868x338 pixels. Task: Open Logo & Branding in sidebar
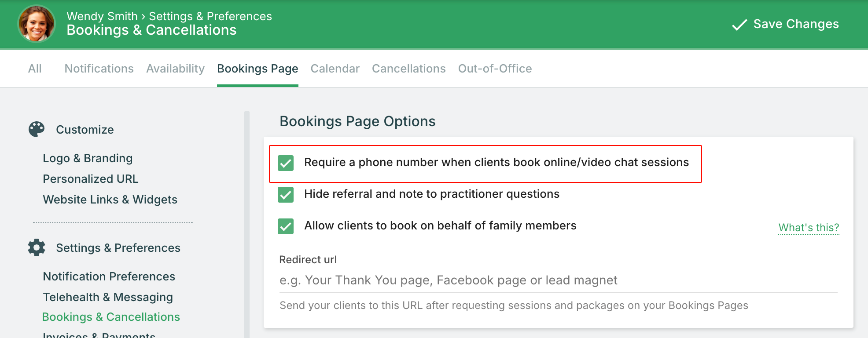coord(88,158)
